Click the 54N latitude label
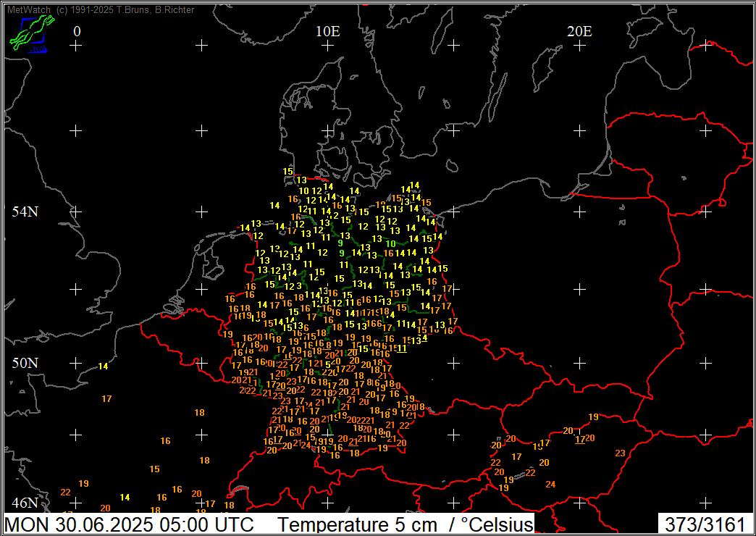This screenshot has height=536, width=756. [25, 212]
